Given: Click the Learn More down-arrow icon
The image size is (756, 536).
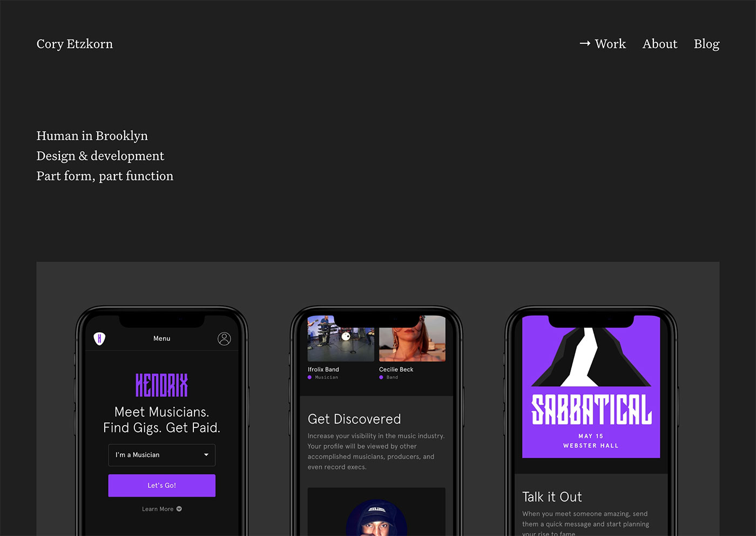Looking at the screenshot, I should tap(179, 509).
